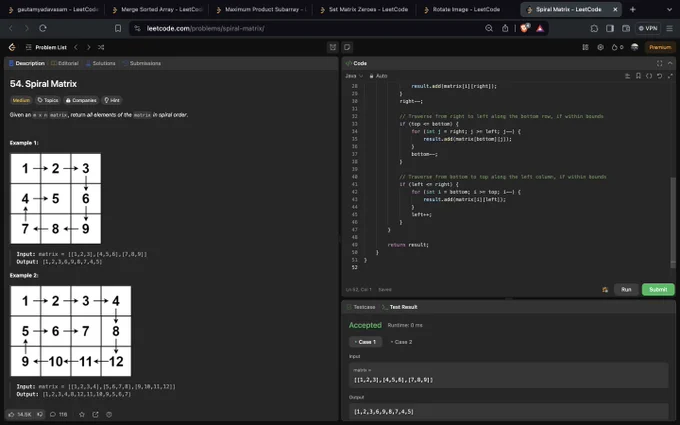Open Brave Rewards triangle icon
This screenshot has height=425, width=680.
pyautogui.click(x=540, y=28)
